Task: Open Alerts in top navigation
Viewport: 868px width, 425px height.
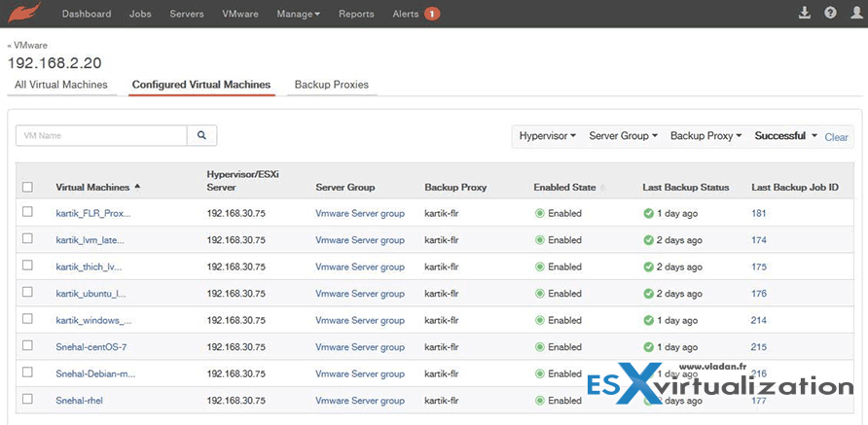Action: point(405,14)
